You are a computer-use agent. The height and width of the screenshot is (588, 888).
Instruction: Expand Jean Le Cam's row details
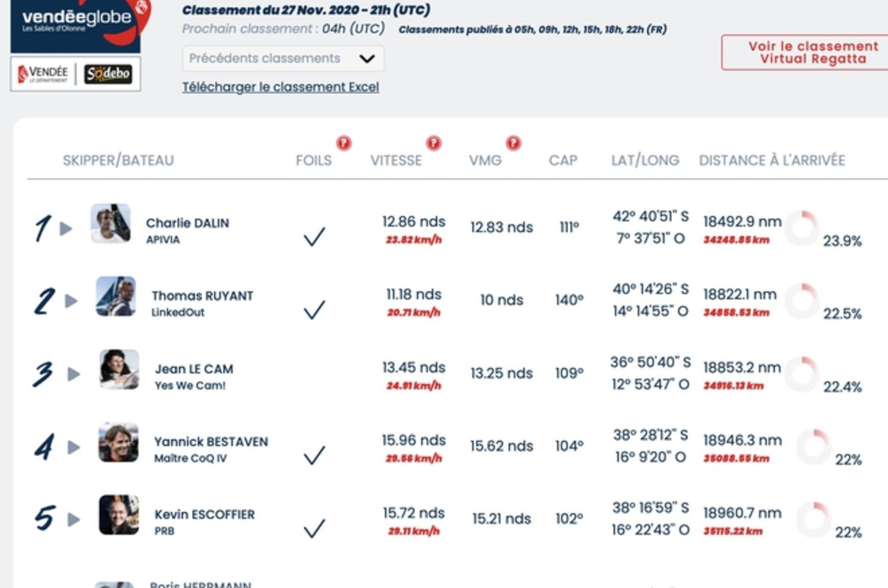pyautogui.click(x=74, y=374)
